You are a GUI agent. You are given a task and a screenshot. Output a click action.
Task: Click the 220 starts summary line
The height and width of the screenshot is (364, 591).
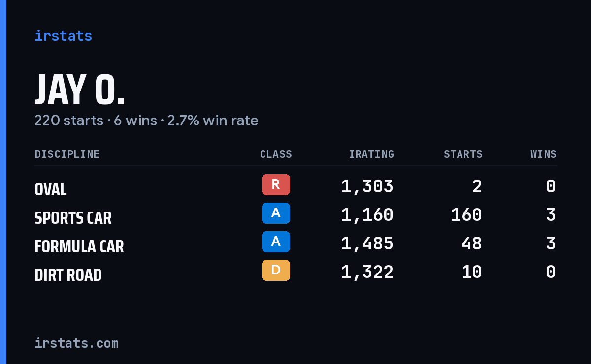point(146,121)
